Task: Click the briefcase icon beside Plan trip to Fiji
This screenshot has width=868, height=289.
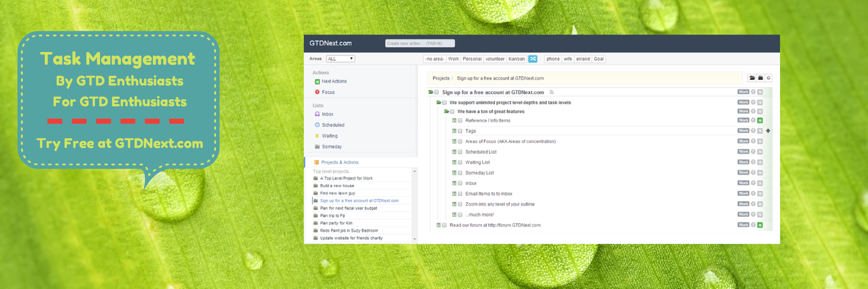Action: pos(315,216)
